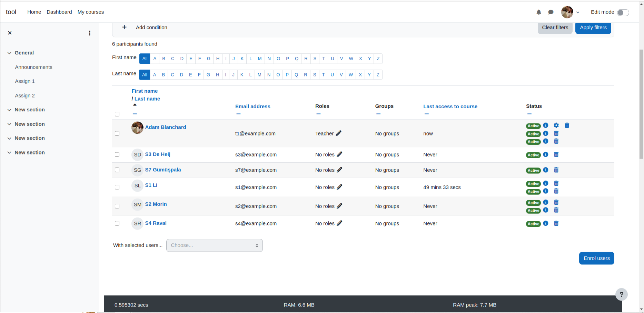Filter First name by letter M

[260, 59]
